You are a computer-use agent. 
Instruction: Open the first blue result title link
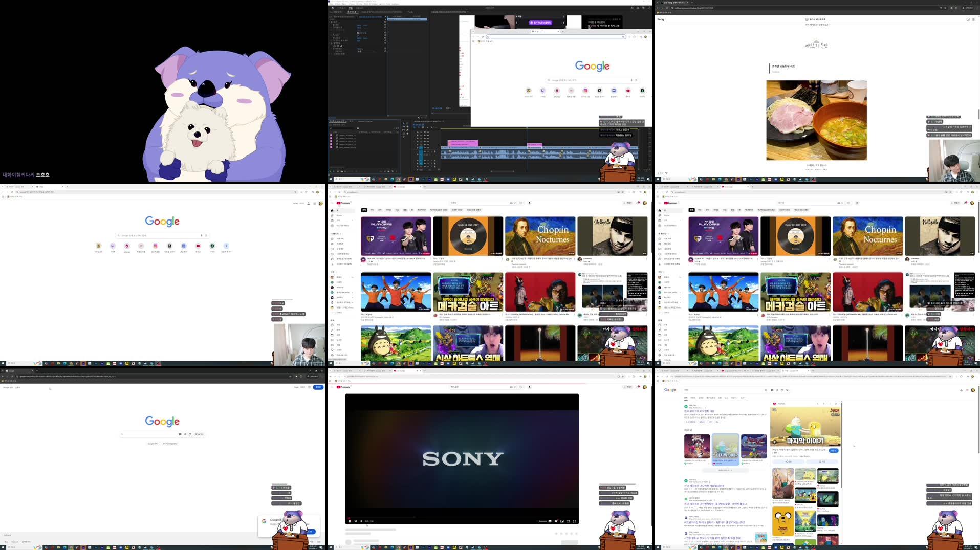pyautogui.click(x=699, y=411)
